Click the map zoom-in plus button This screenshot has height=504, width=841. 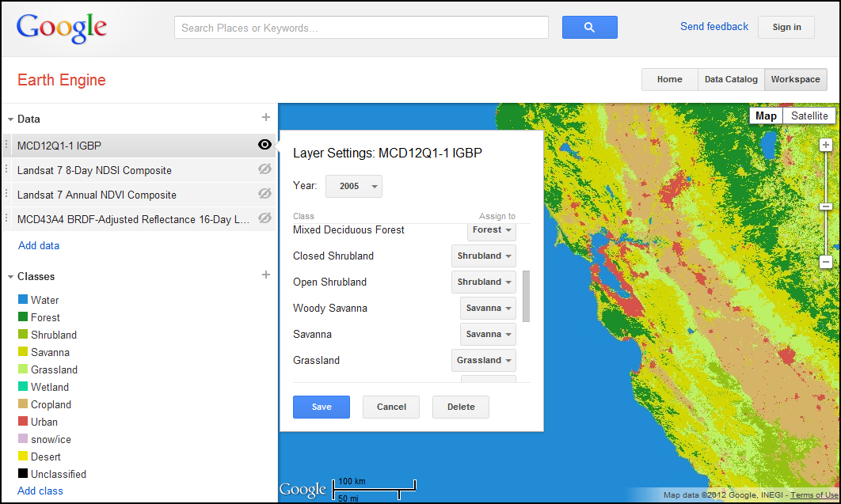(x=825, y=145)
